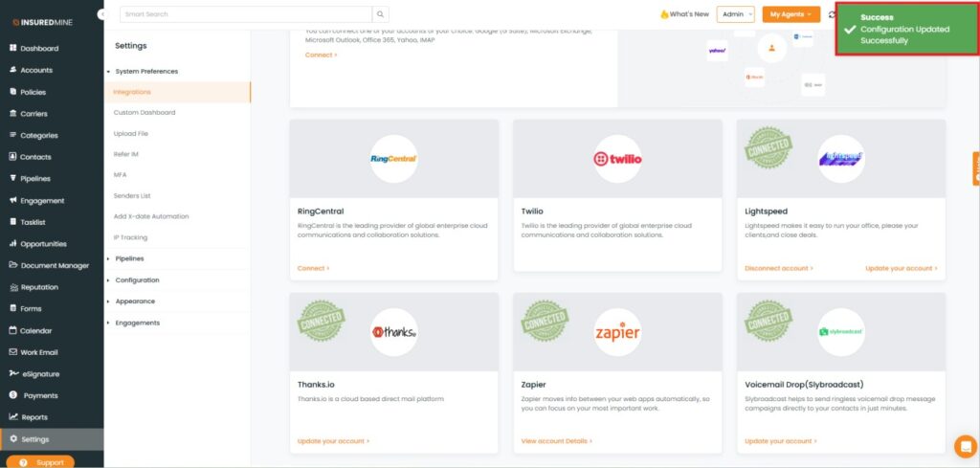Select Senders List in settings menu
The width and height of the screenshot is (980, 468).
[132, 195]
